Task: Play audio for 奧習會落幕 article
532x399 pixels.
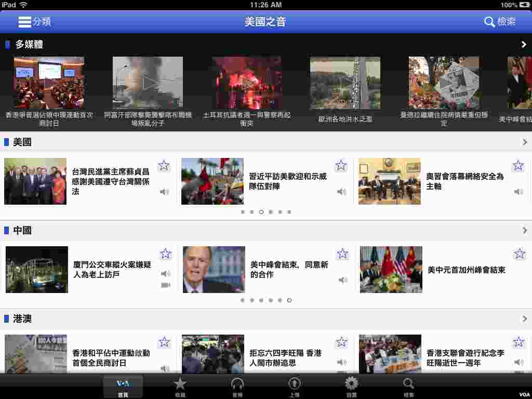Action: [x=519, y=192]
